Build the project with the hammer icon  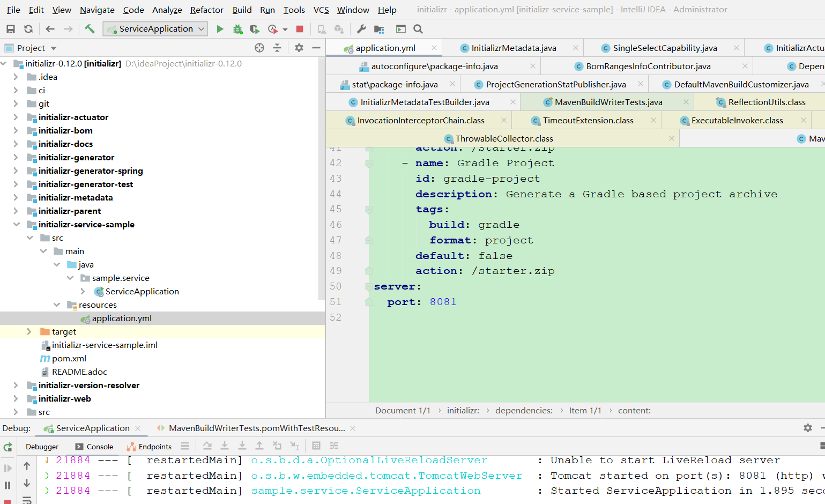90,29
